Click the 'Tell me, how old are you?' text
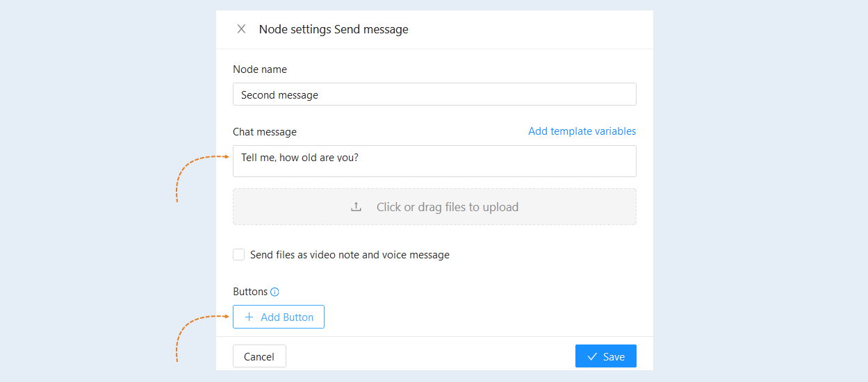The width and height of the screenshot is (868, 382). click(x=300, y=158)
